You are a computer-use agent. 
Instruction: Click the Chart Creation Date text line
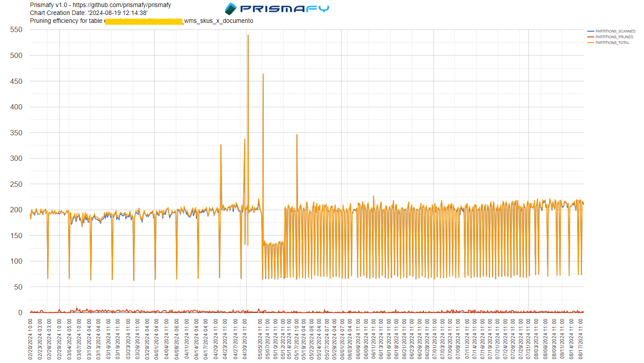point(89,13)
